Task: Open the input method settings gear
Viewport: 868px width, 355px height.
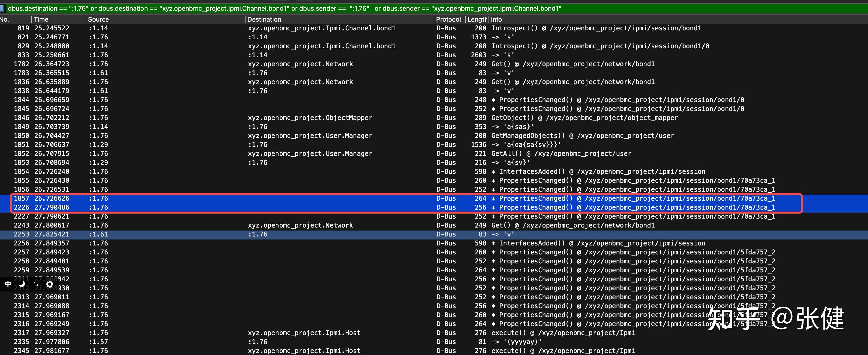Action: [50, 284]
